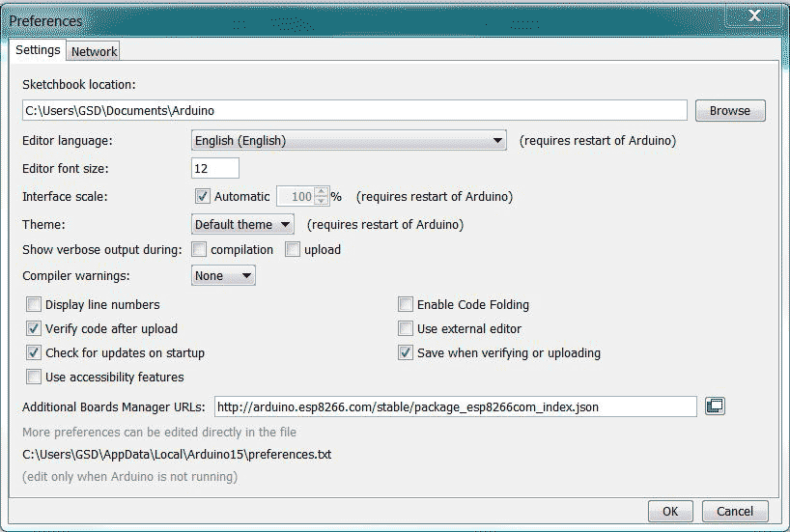Click the Browse button for sketchbook location
This screenshot has width=790, height=532.
click(x=730, y=110)
